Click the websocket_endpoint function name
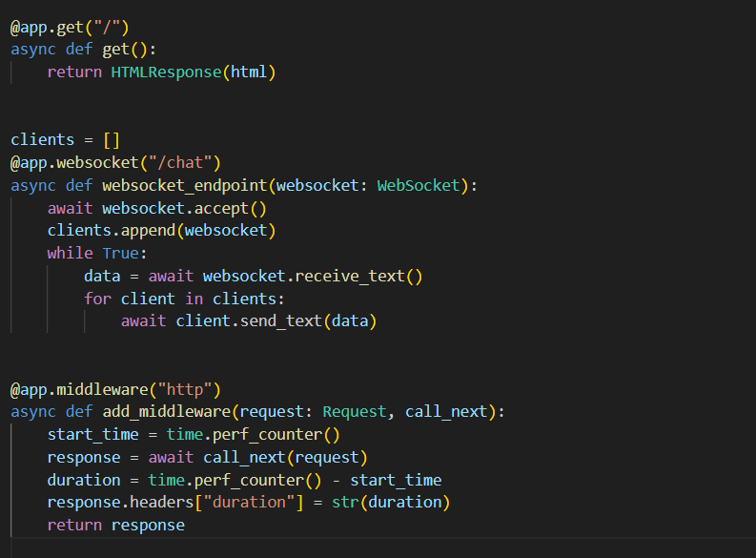This screenshot has width=756, height=558. tap(184, 186)
